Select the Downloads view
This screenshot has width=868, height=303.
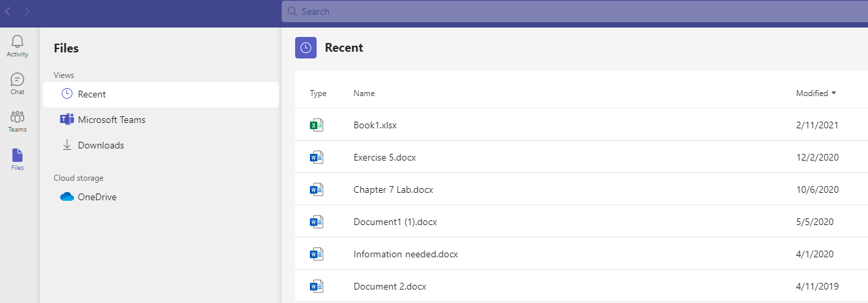point(161,145)
